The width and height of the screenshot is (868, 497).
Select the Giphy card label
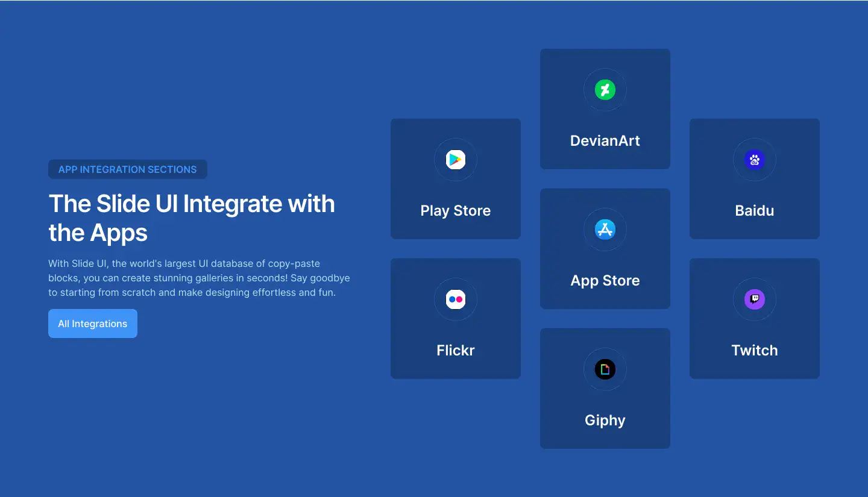pyautogui.click(x=605, y=420)
